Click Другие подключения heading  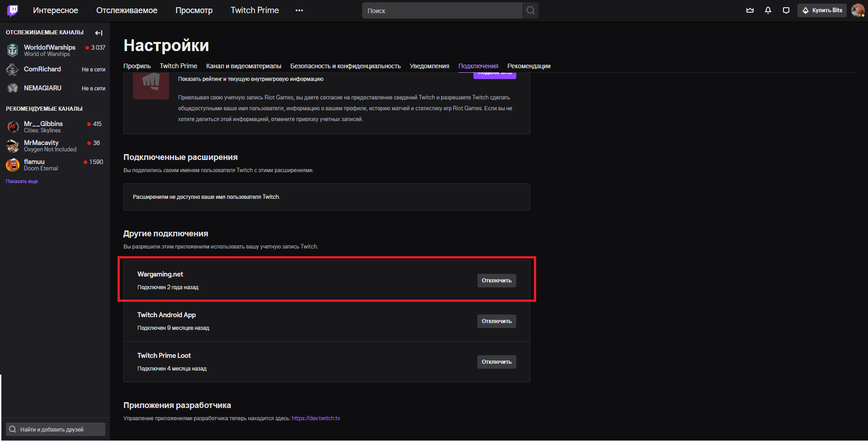(165, 234)
